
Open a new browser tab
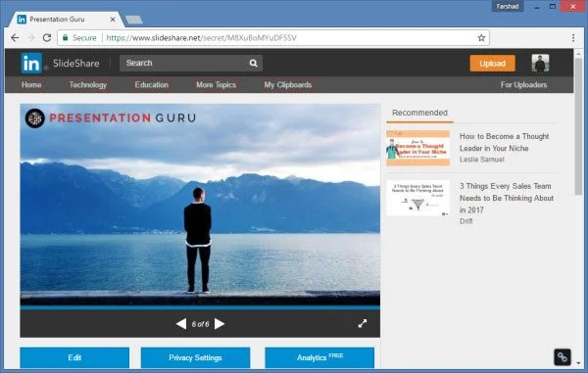point(133,20)
